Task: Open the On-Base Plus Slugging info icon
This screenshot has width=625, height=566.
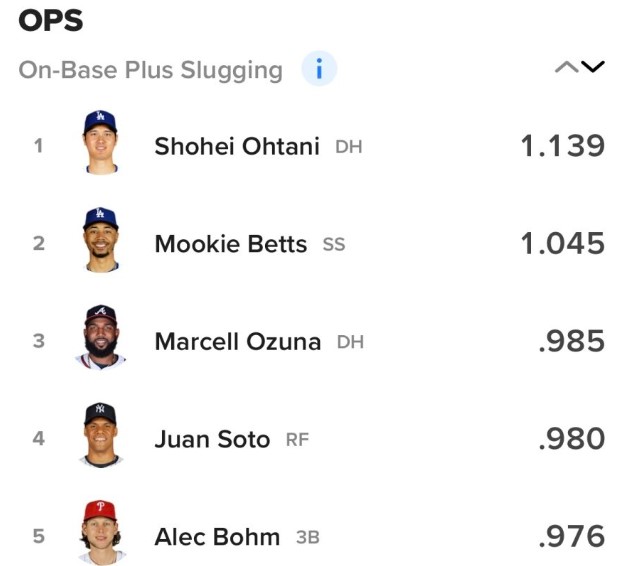Action: point(319,69)
